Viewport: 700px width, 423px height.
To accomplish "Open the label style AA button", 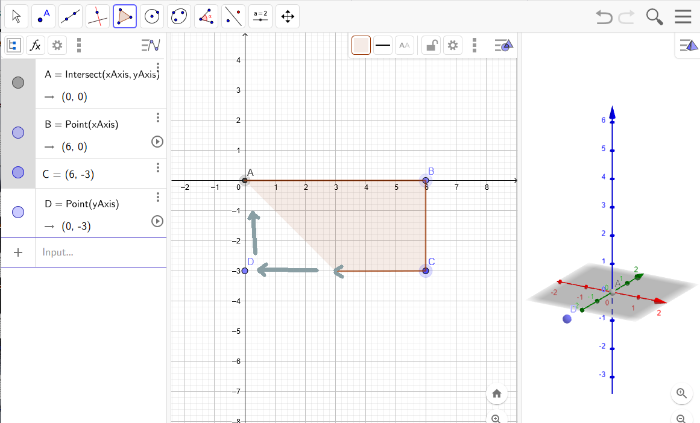I will (x=404, y=45).
